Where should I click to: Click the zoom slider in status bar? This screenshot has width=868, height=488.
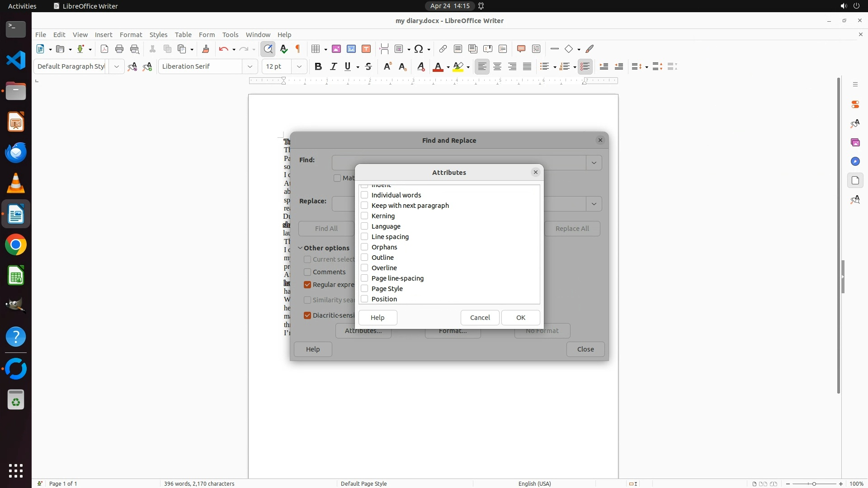pyautogui.click(x=814, y=483)
